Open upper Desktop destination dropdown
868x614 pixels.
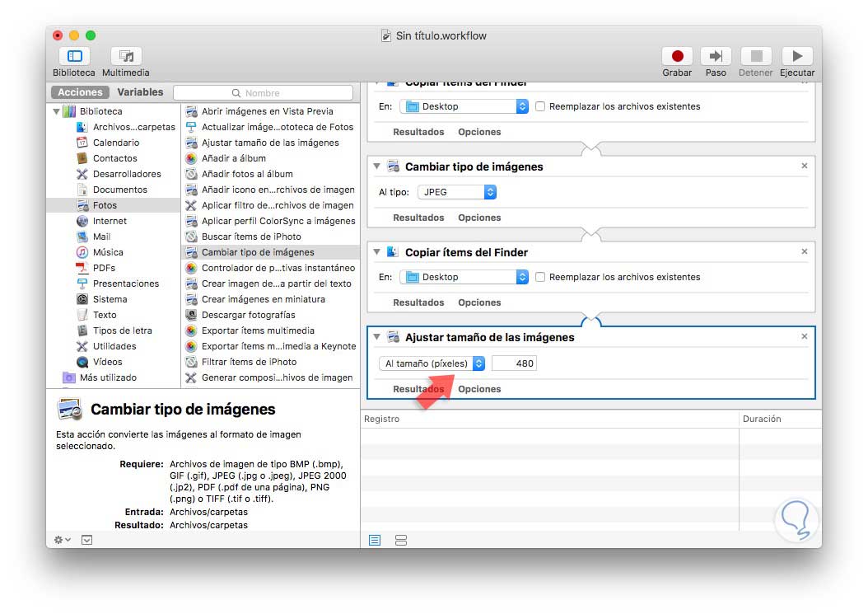point(464,106)
